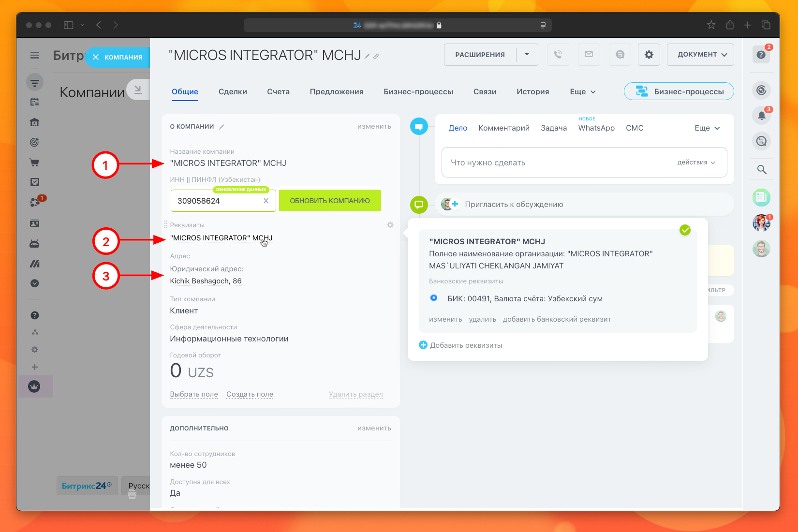Viewport: 798px width, 532px height.
Task: Open the contact card icon in left sidebar
Action: 35,223
